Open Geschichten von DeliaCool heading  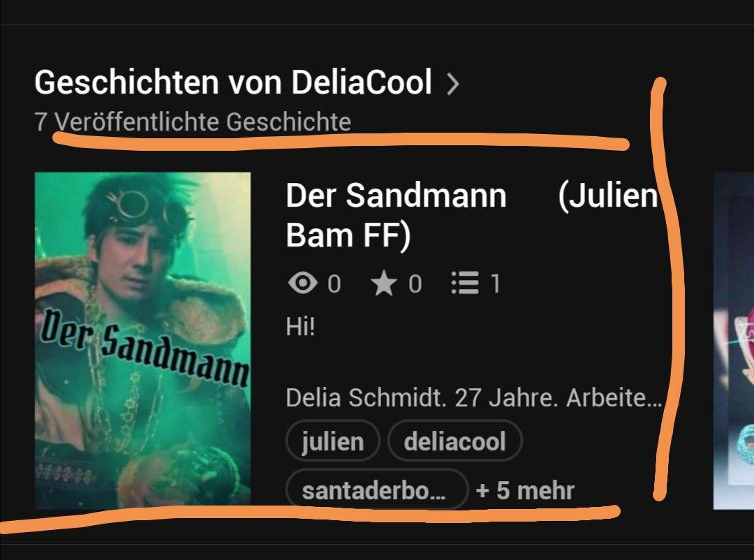233,82
